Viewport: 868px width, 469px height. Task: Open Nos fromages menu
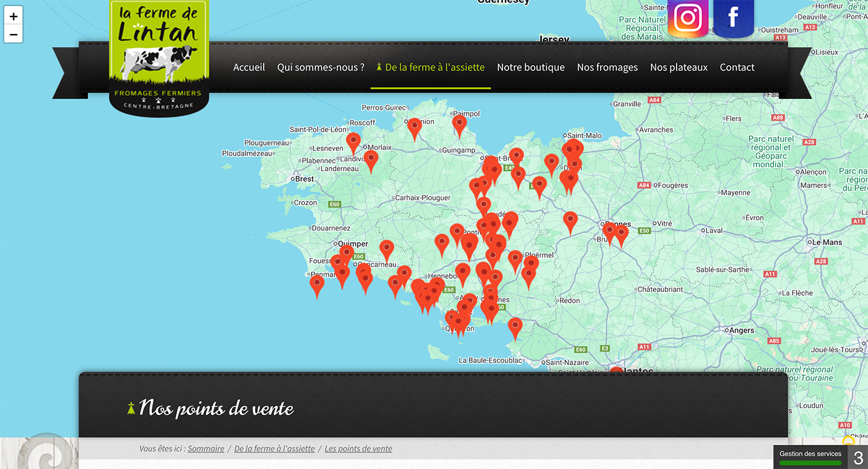coord(607,67)
